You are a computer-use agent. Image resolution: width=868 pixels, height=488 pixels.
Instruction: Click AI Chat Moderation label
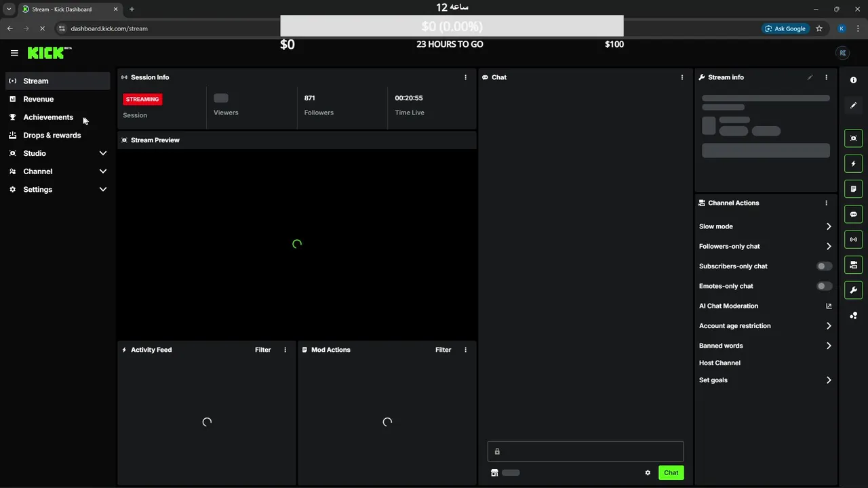728,306
